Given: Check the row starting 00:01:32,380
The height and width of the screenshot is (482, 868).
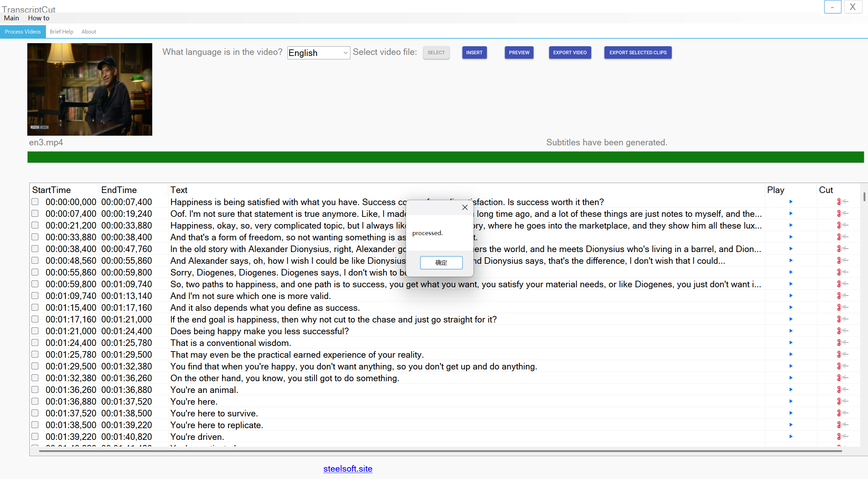Looking at the screenshot, I should tap(35, 378).
